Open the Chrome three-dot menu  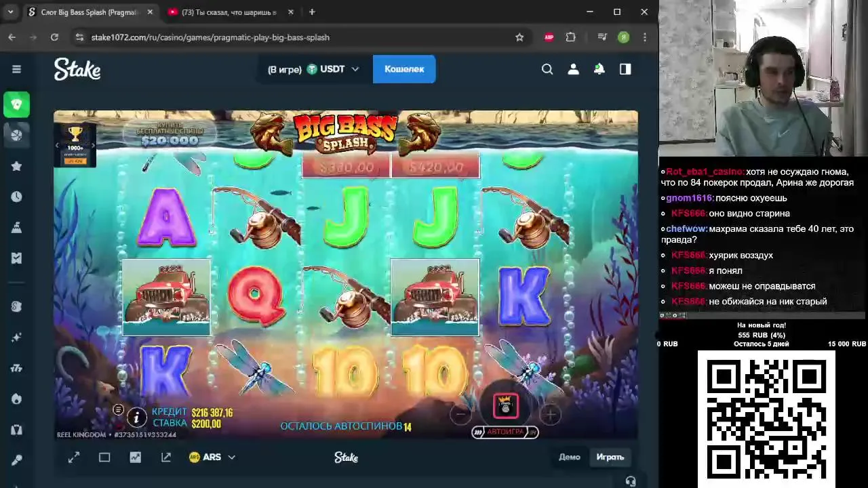(x=645, y=37)
